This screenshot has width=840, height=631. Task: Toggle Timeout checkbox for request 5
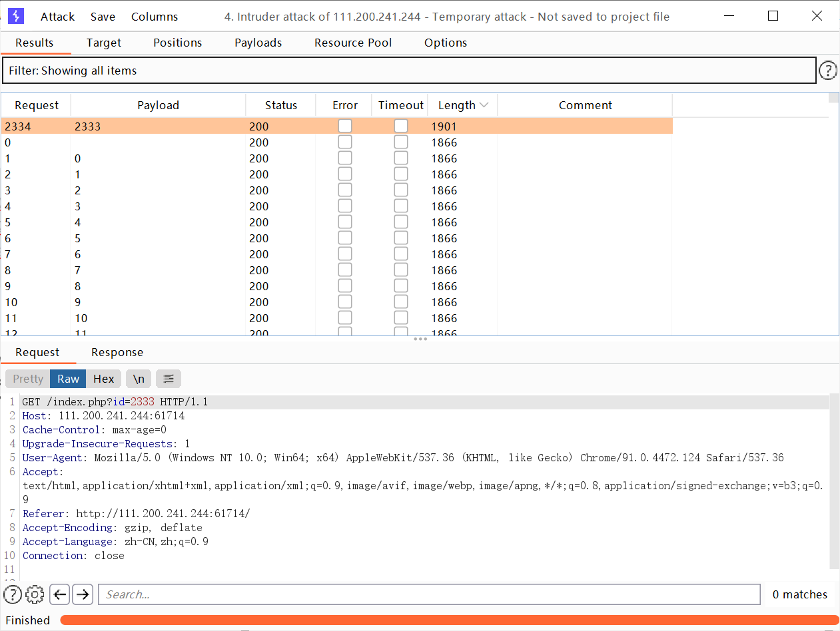(x=401, y=222)
